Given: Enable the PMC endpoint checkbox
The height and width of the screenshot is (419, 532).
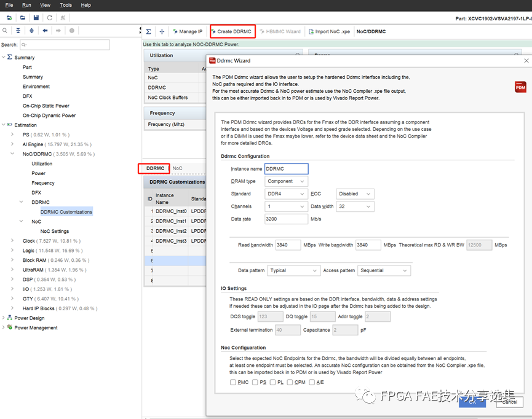Looking at the screenshot, I should pyautogui.click(x=233, y=382).
